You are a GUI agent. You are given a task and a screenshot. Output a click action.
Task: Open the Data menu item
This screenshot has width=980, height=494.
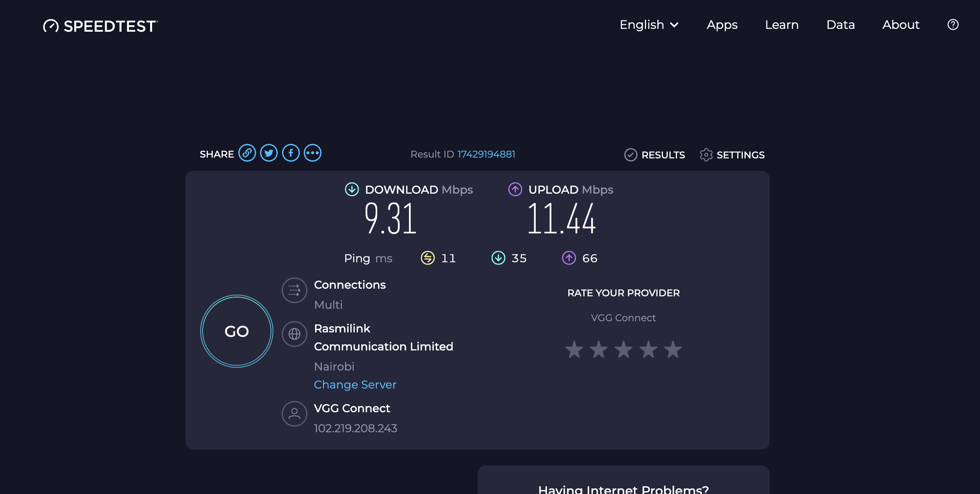(x=840, y=25)
